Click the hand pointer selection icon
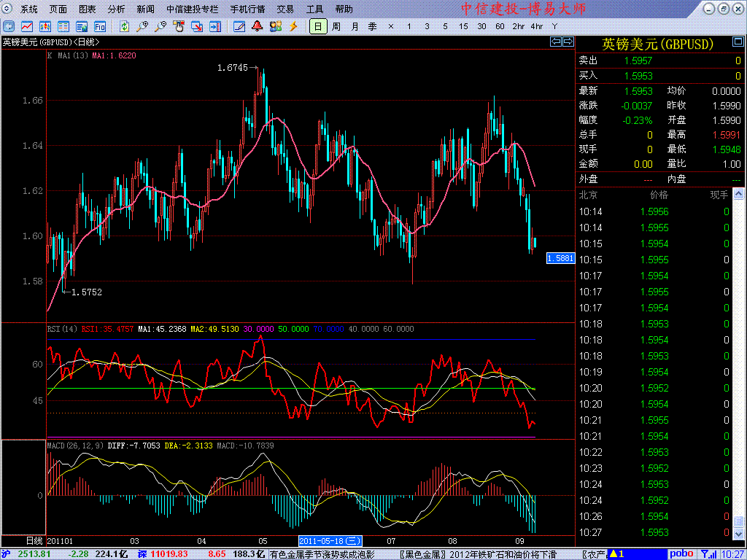The height and width of the screenshot is (560, 747). point(179,27)
